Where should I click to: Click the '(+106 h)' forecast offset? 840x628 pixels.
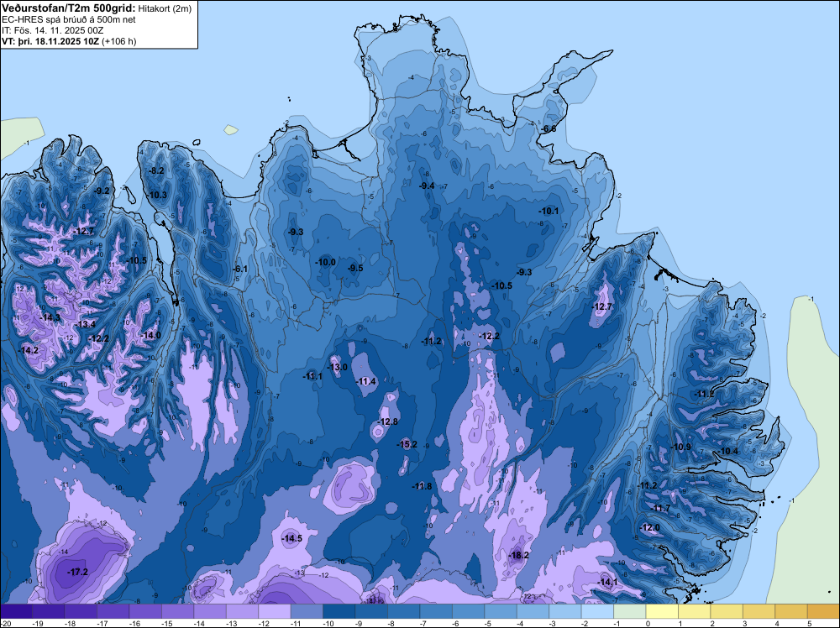point(118,41)
